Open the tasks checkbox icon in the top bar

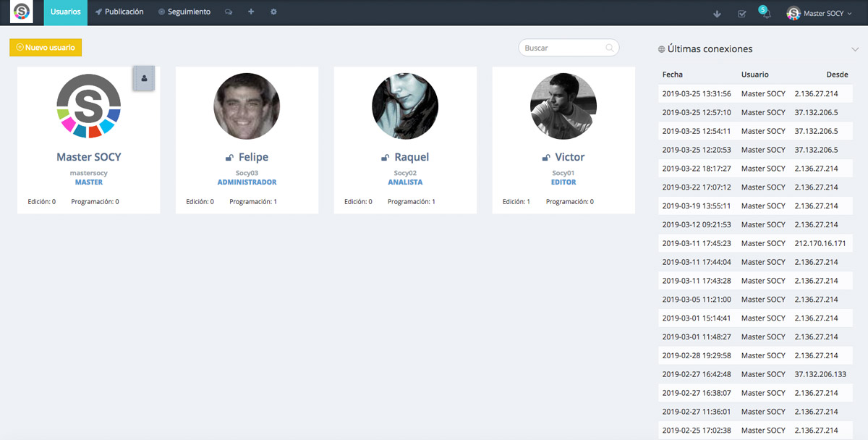click(741, 14)
